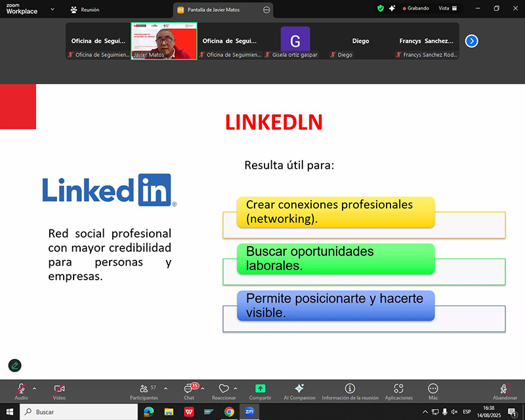
Task: Open the taskbar clock and date
Action: pyautogui.click(x=489, y=411)
